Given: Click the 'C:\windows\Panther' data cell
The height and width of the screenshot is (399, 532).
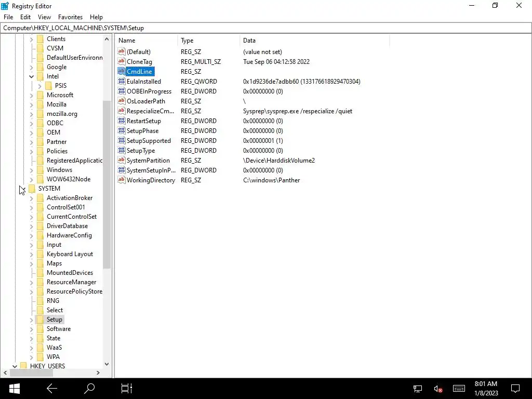Looking at the screenshot, I should coord(271,180).
